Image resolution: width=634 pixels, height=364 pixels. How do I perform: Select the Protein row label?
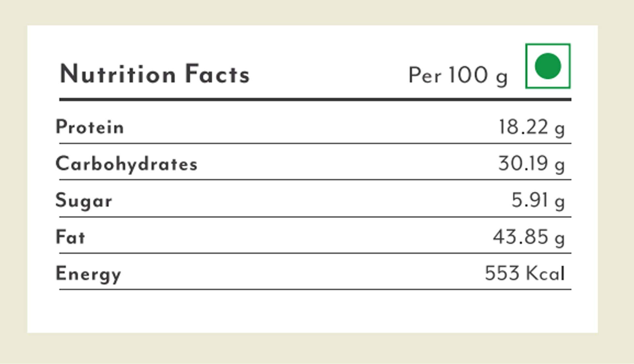click(90, 127)
